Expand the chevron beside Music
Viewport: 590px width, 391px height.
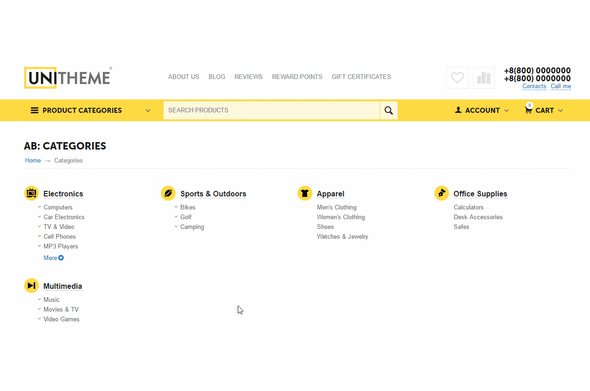tap(39, 299)
